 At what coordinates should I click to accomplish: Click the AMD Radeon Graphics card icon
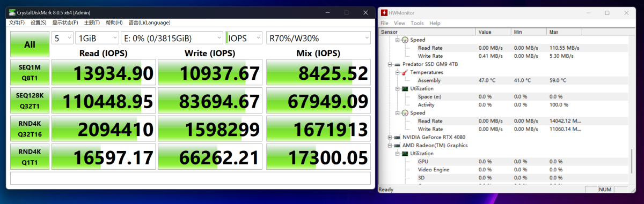pos(397,145)
